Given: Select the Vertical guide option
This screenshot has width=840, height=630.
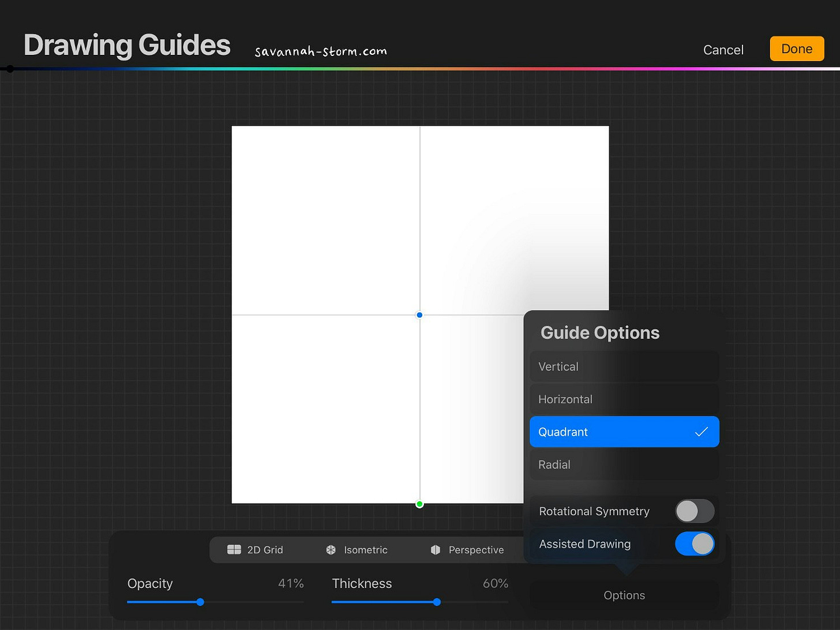Looking at the screenshot, I should pyautogui.click(x=624, y=366).
